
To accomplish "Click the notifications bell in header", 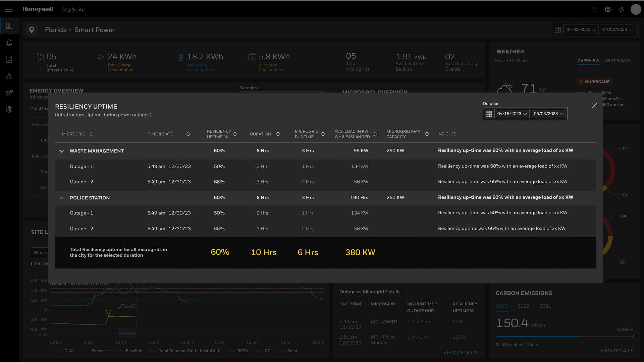I will [621, 9].
